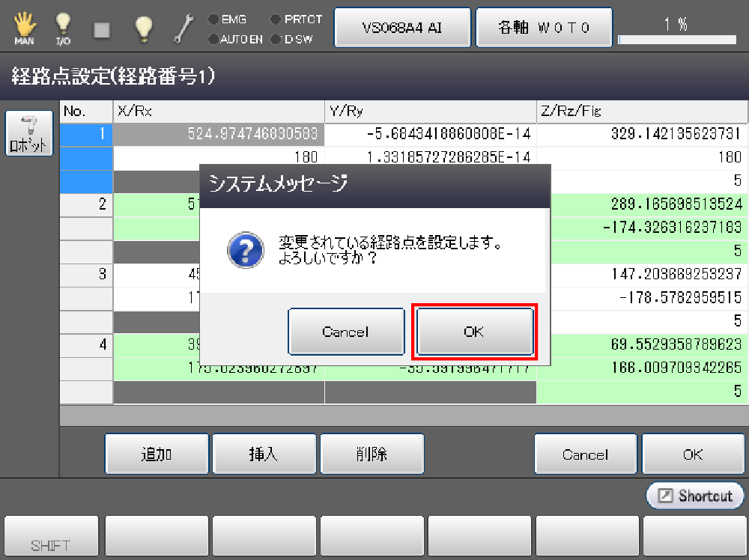
Task: Open the 各軸 W0 T0 mode selector
Action: tap(544, 28)
